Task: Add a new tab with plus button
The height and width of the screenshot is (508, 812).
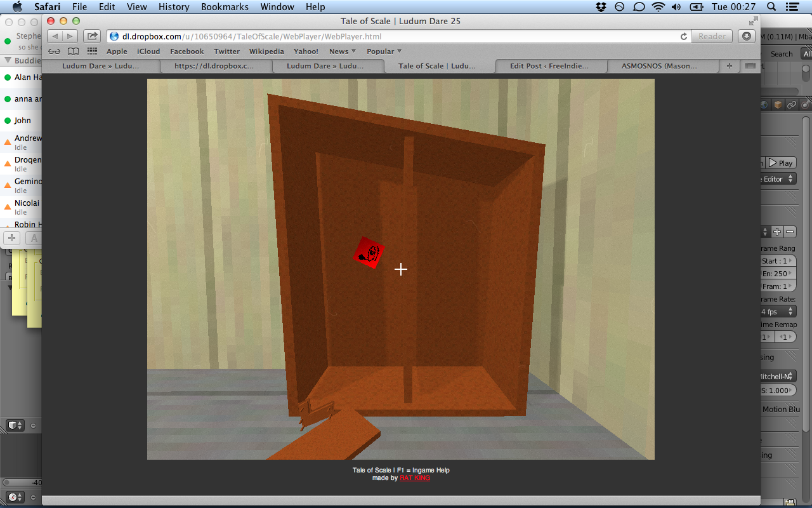Action: (729, 65)
